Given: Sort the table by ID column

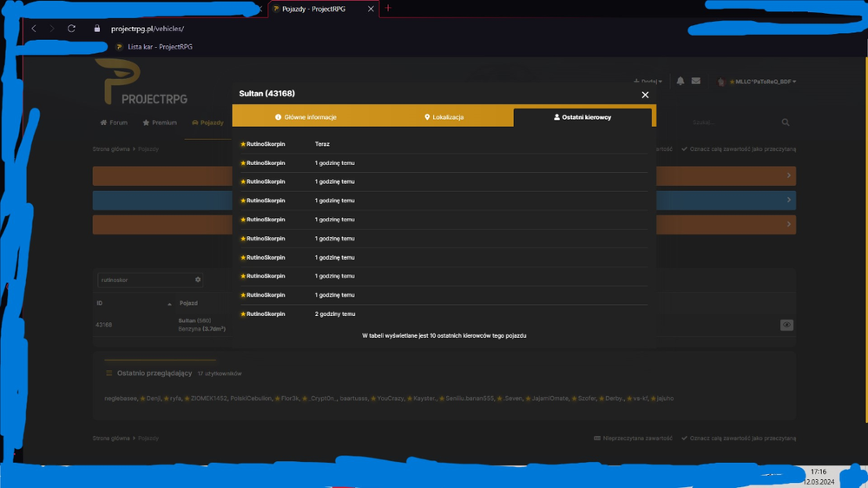Looking at the screenshot, I should pos(134,304).
